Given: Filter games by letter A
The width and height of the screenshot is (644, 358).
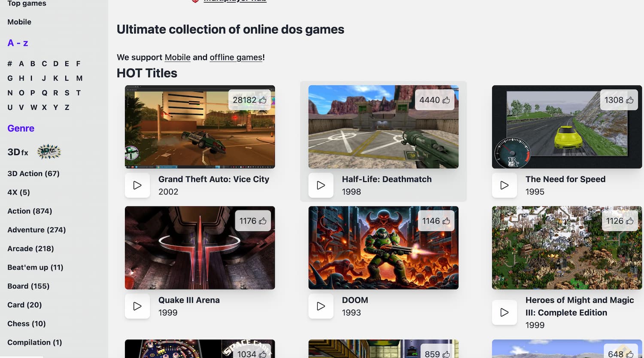Looking at the screenshot, I should pos(21,64).
